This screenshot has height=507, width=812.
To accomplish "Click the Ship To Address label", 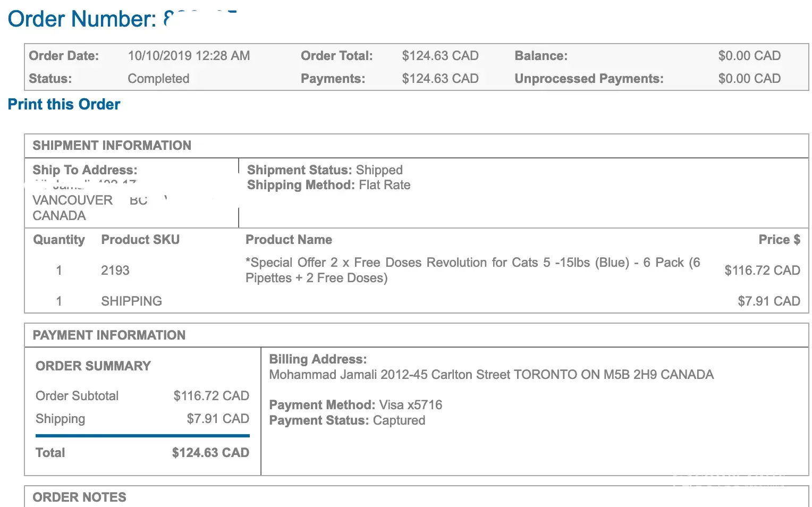I will (84, 170).
